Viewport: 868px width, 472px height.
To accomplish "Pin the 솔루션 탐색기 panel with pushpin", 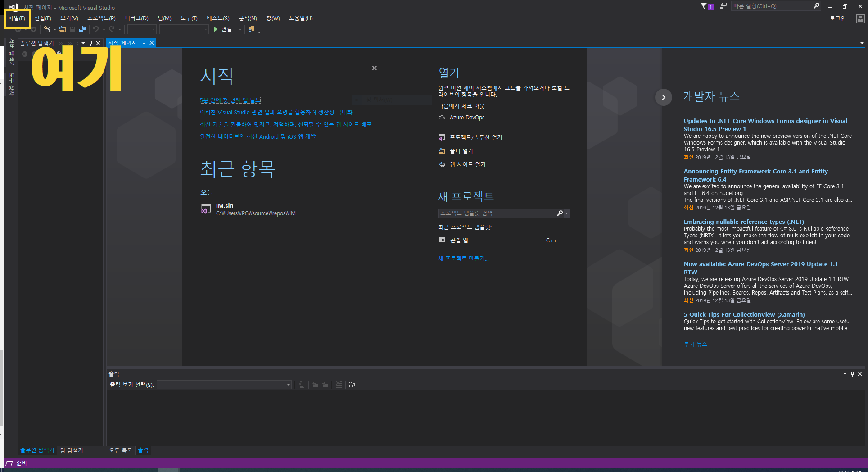I will pyautogui.click(x=90, y=43).
